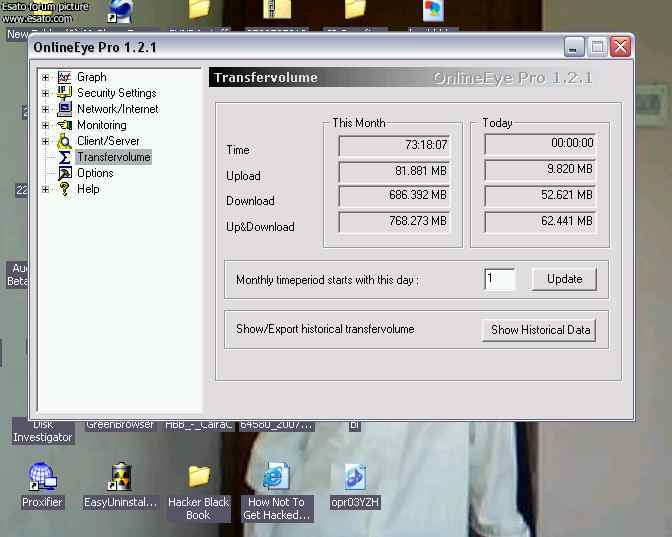Select the EasyUninstaller desktop icon
Screen dimensions: 672x537
point(120,477)
